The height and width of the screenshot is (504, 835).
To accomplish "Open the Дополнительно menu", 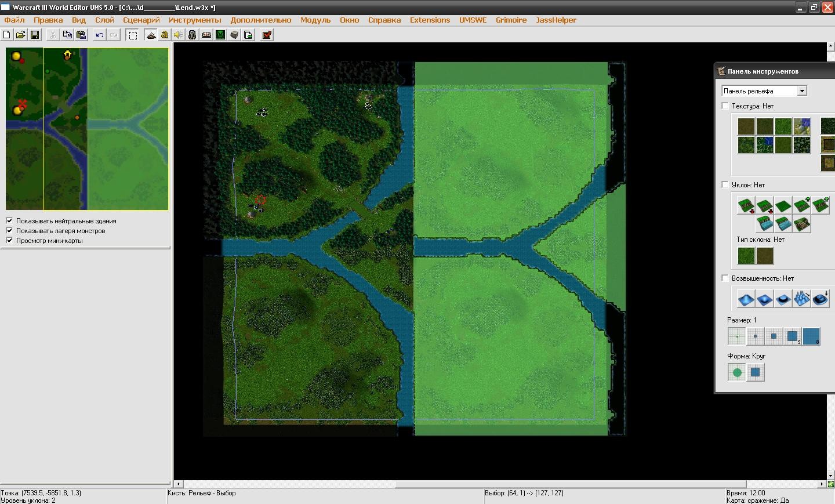I will (261, 20).
